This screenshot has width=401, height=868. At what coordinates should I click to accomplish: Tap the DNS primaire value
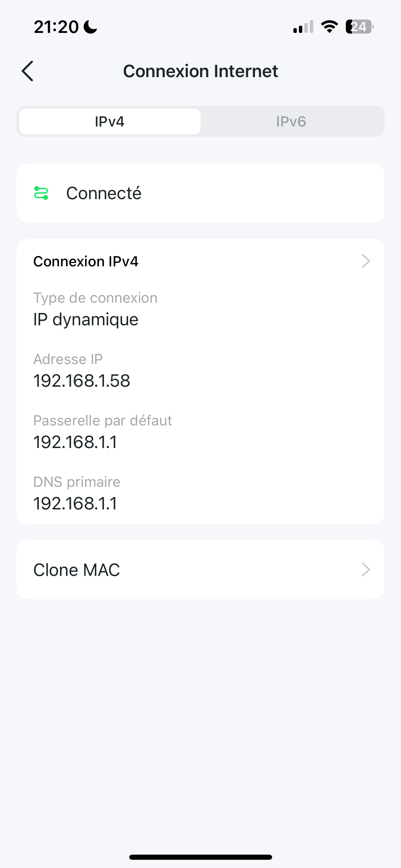pos(75,504)
